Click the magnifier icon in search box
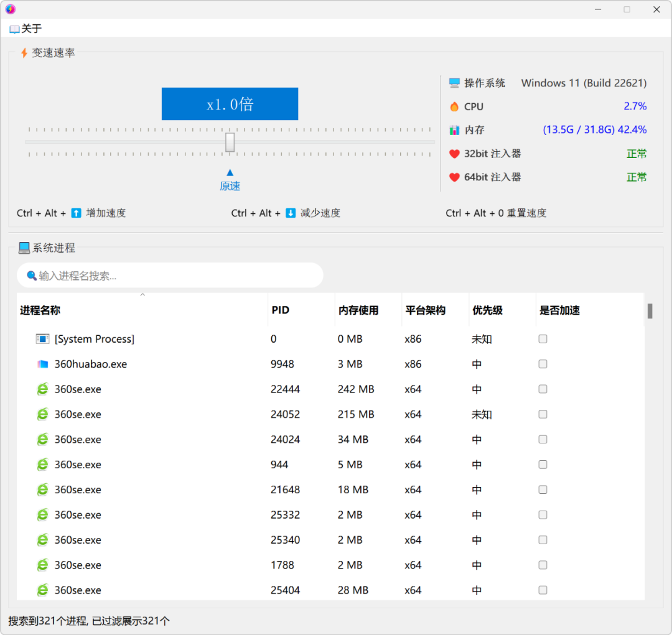This screenshot has height=635, width=672. (32, 276)
